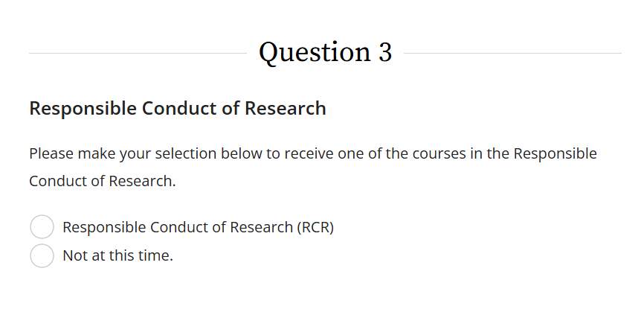This screenshot has width=644, height=315.
Task: Click the '(RCR)' abbreviation in first option
Action: 315,228
